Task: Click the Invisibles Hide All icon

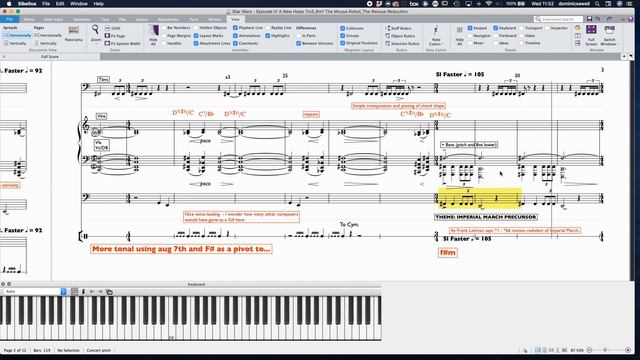Action: tap(153, 35)
